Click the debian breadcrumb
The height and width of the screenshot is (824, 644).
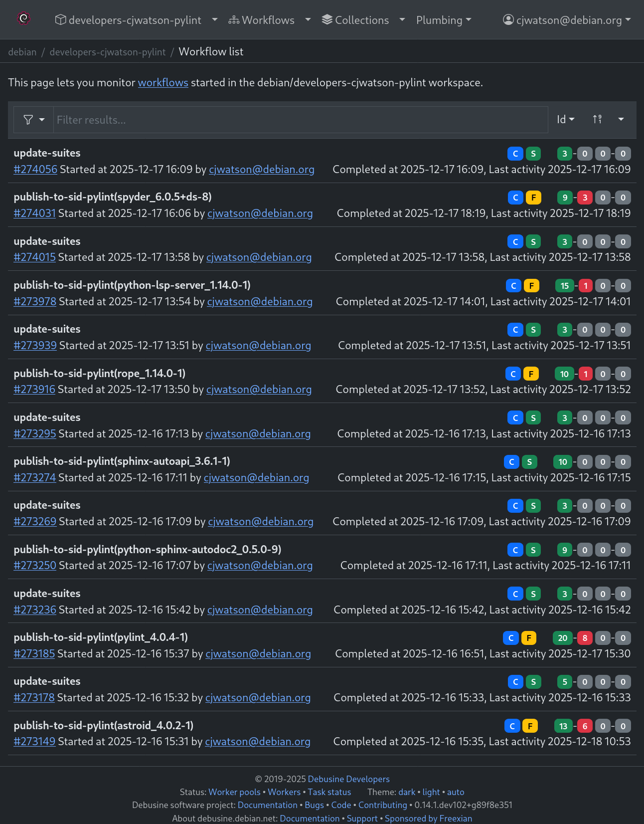coord(22,52)
